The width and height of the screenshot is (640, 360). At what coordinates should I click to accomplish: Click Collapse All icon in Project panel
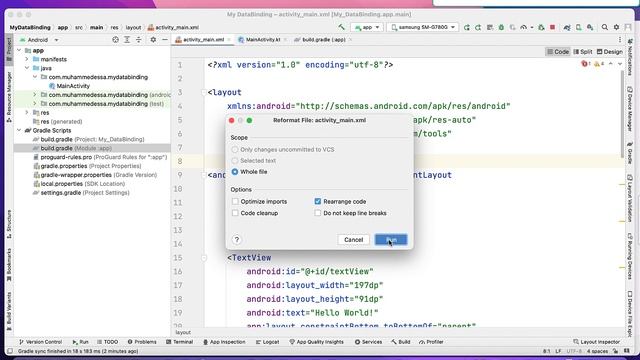138,40
